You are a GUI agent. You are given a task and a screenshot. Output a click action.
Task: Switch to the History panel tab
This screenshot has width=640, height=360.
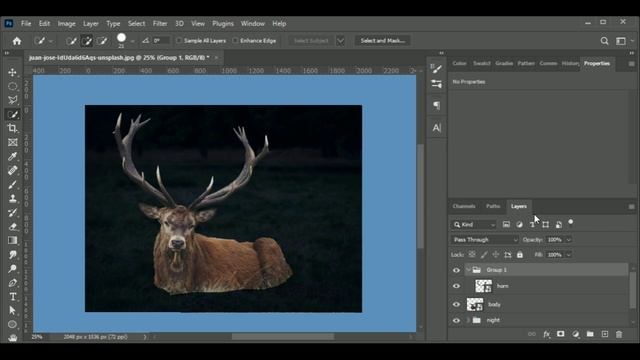click(570, 64)
